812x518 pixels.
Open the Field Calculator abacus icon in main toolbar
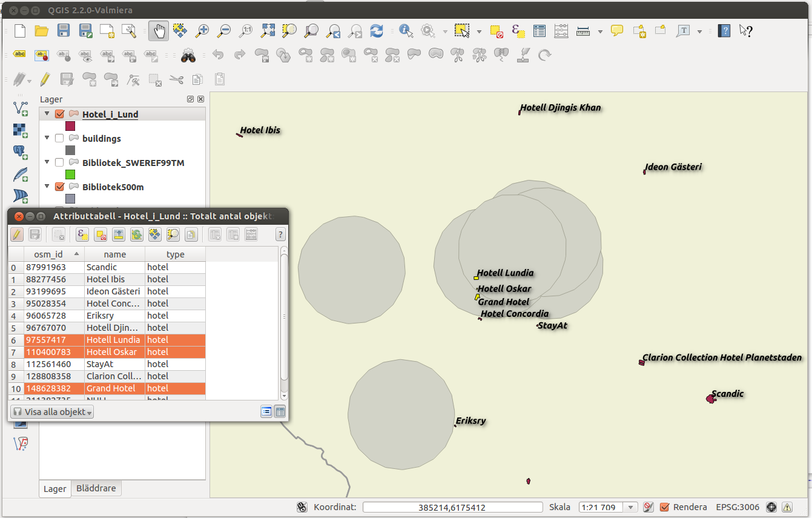561,31
